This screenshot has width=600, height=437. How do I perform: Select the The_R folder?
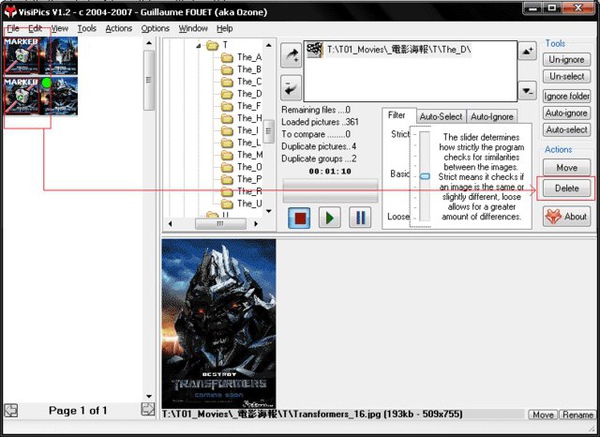tap(241, 191)
